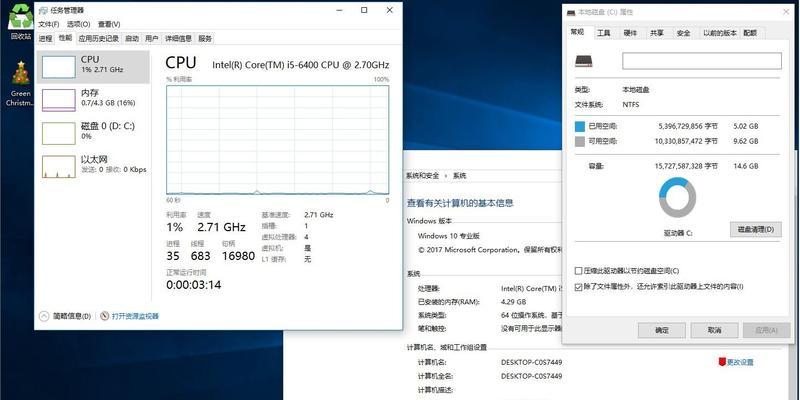Image resolution: width=800 pixels, height=400 pixels.
Task: Click the NTFS file system value
Action: (631, 105)
